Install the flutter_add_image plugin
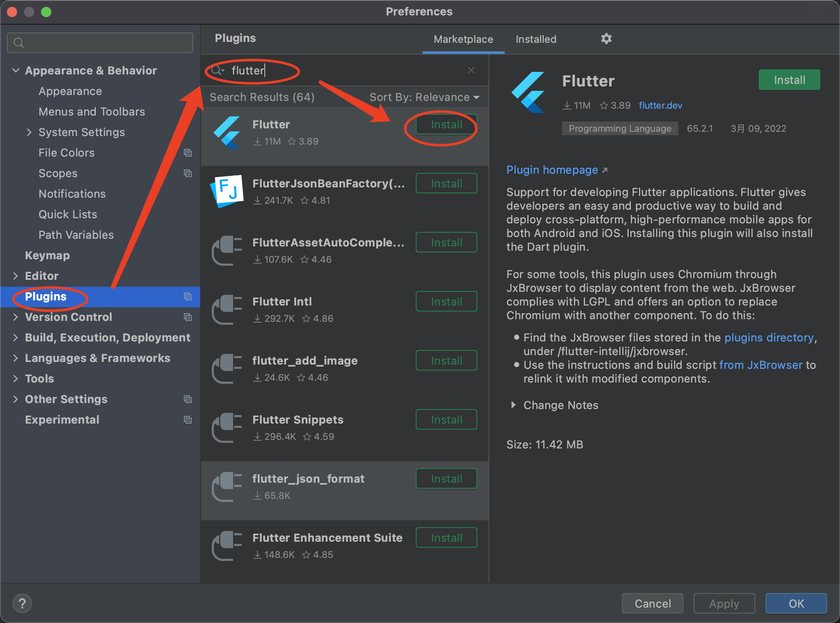Image resolution: width=840 pixels, height=623 pixels. tap(446, 361)
